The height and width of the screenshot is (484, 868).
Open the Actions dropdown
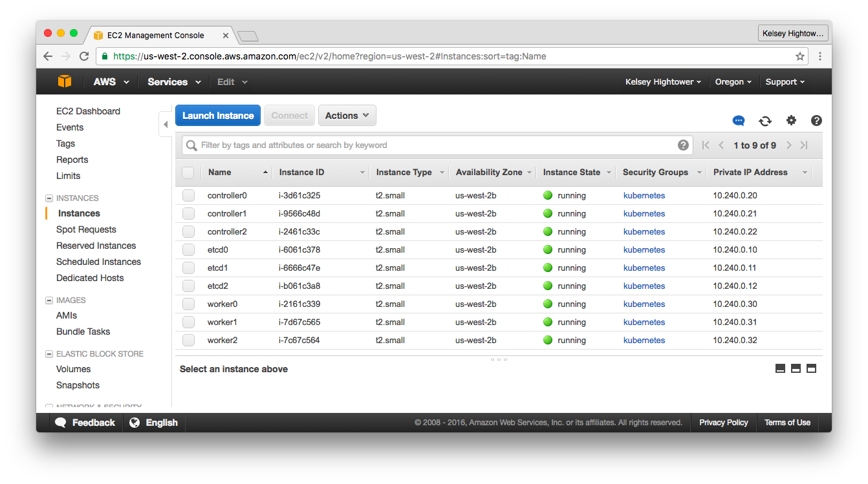[347, 115]
